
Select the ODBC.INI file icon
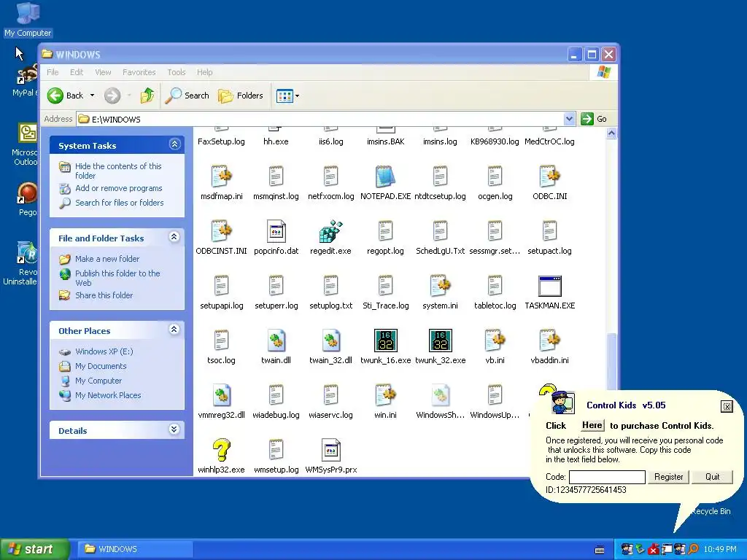(x=549, y=176)
